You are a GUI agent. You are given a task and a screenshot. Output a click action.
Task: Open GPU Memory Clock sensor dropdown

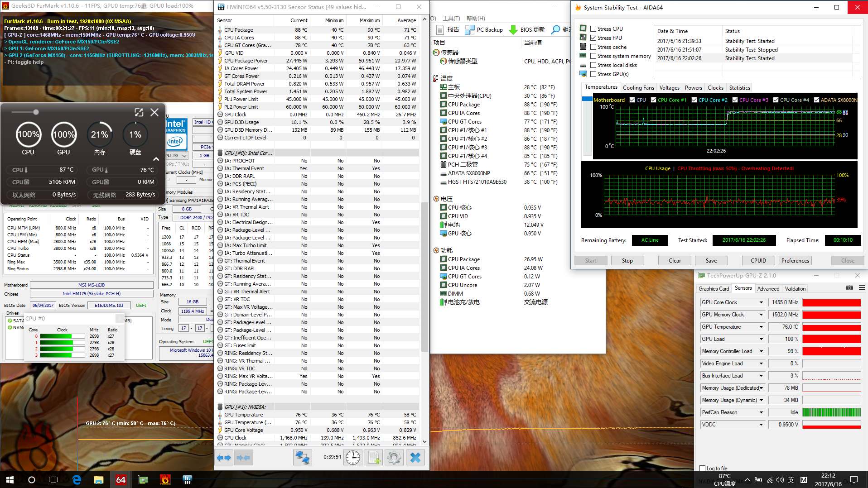(x=761, y=314)
